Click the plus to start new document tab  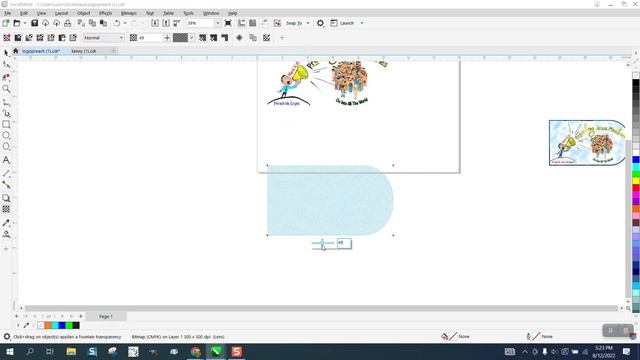pyautogui.click(x=113, y=51)
